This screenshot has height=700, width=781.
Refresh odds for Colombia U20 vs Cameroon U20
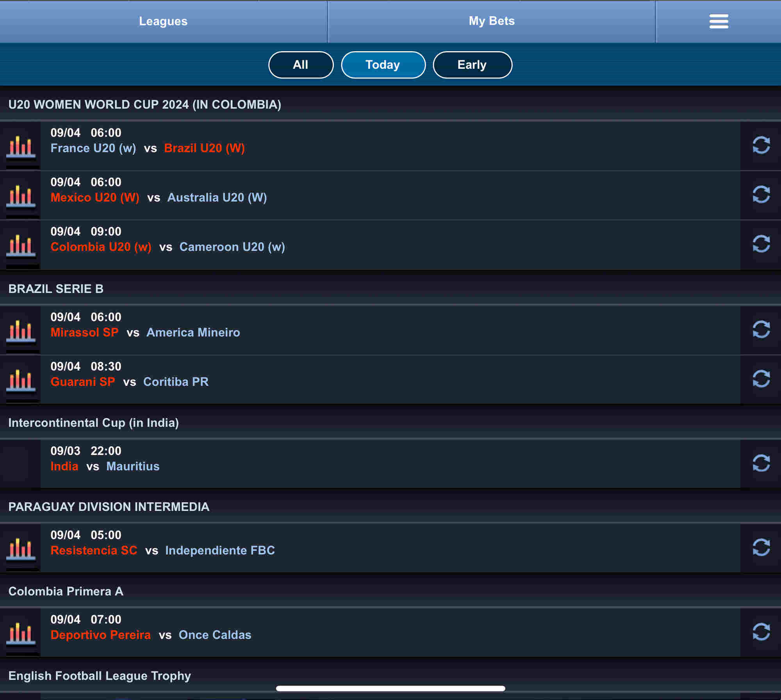[761, 244]
